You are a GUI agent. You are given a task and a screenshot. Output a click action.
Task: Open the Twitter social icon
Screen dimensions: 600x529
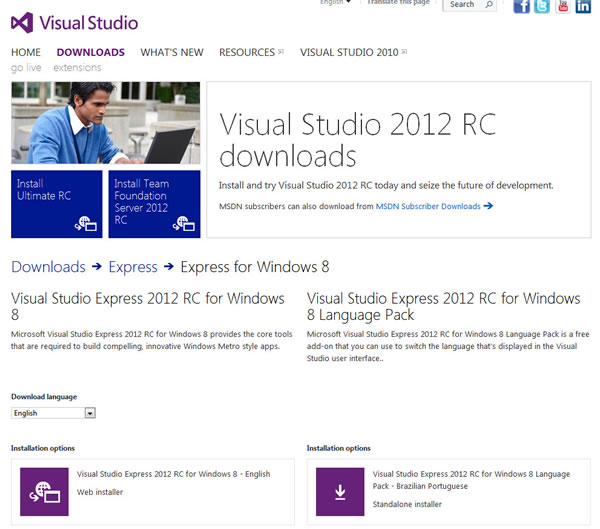pyautogui.click(x=542, y=6)
